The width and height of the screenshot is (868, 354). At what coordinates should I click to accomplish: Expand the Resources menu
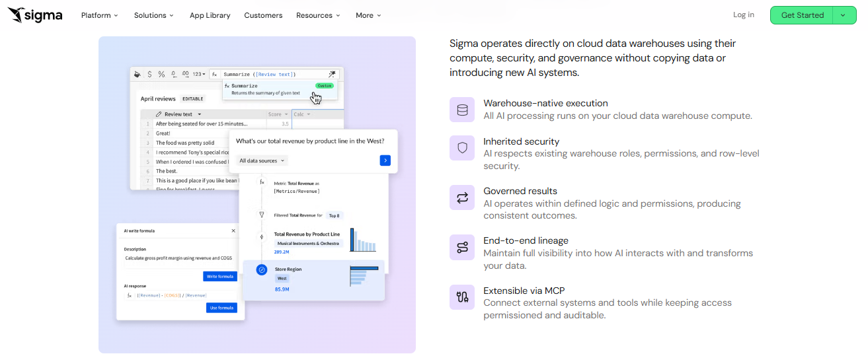coord(319,15)
